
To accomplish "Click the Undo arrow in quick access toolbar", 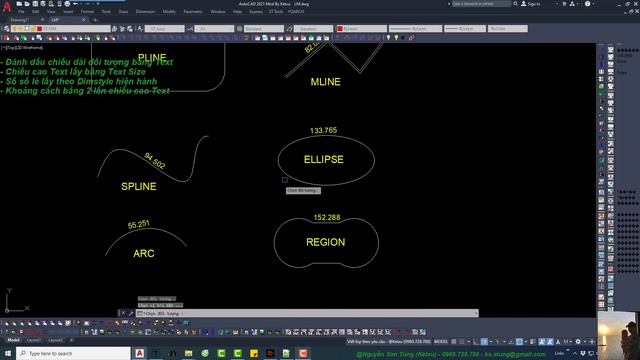I will pos(75,4).
